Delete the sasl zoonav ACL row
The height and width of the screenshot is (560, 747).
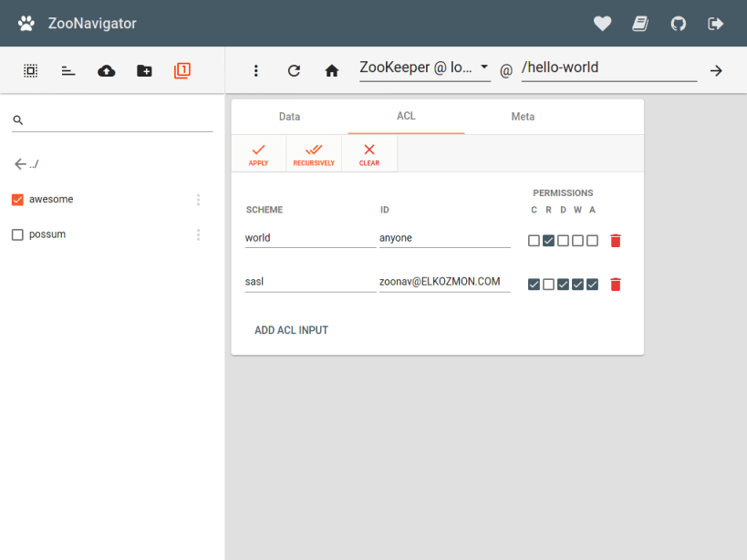616,285
